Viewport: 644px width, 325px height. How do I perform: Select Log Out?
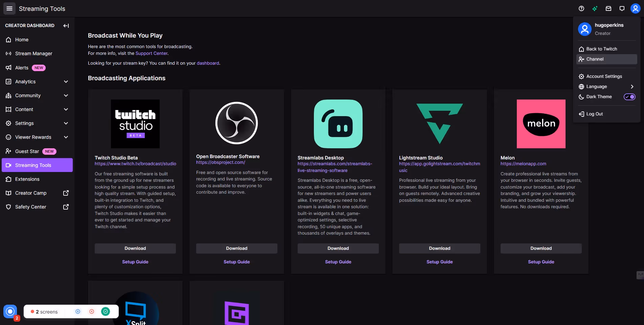(x=607, y=114)
